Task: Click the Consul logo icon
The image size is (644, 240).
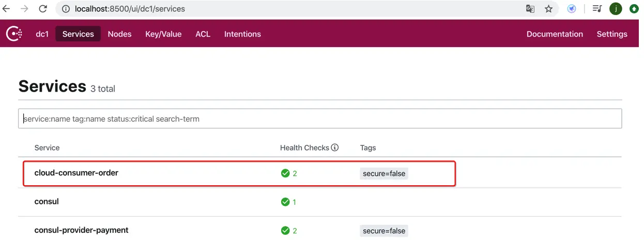Action: click(x=14, y=34)
